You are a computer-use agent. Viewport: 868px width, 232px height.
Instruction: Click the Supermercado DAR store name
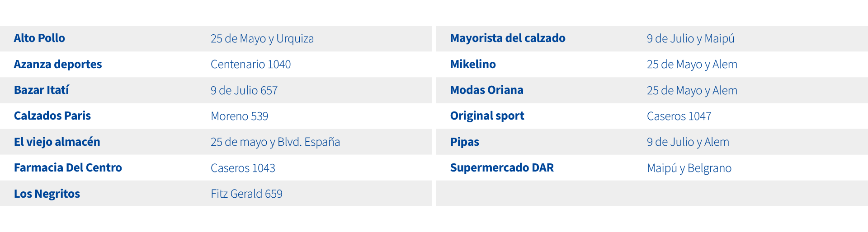(x=502, y=168)
